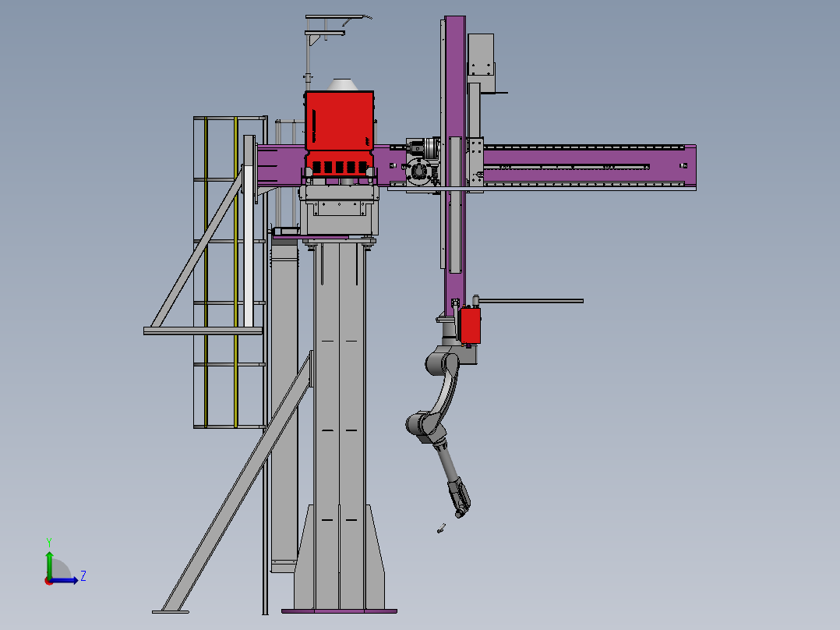Viewport: 840px width, 630px height.
Task: Click the blue Z axis arrow of the triad
Action: pos(65,580)
